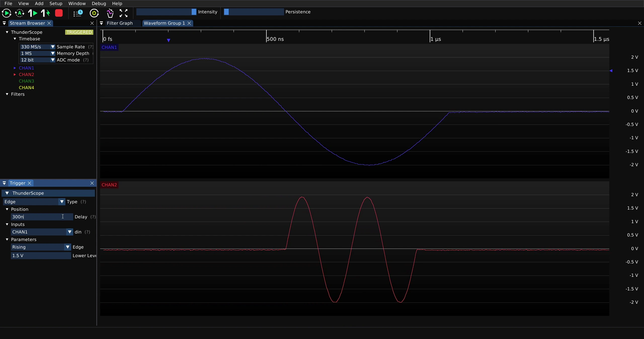Toggle fullscreen with the arrows icon
644x339 pixels.
pyautogui.click(x=123, y=13)
